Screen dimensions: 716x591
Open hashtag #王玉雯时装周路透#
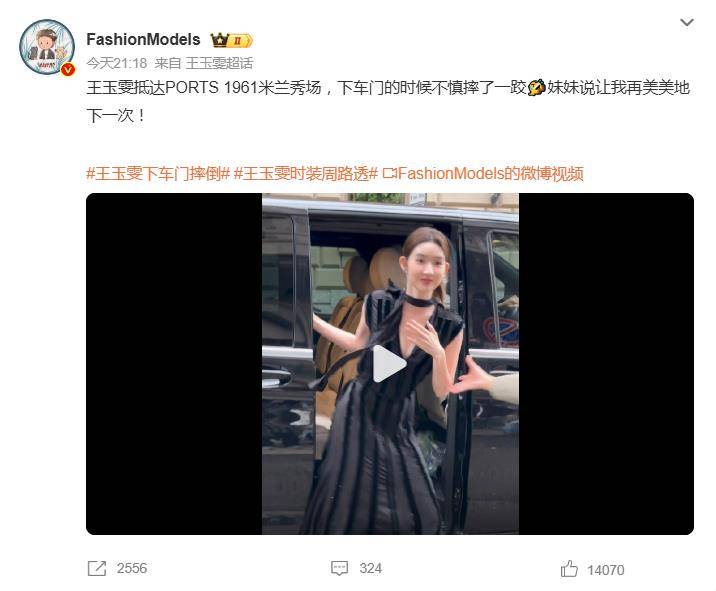(305, 174)
